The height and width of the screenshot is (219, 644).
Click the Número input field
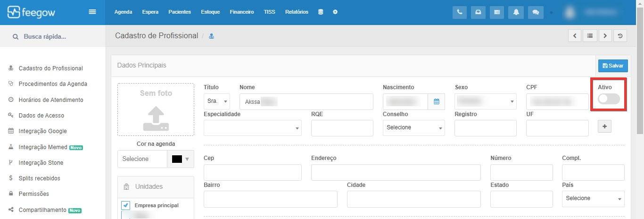(521, 173)
